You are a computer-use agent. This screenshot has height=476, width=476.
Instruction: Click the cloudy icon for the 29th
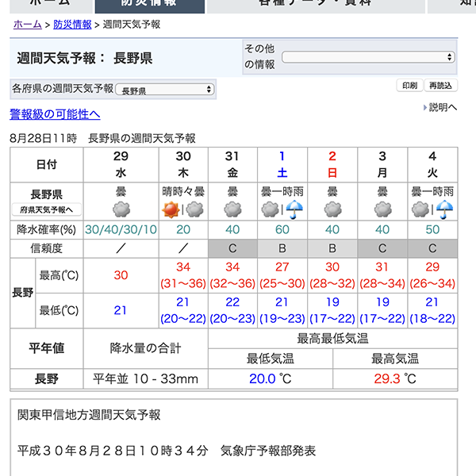click(x=121, y=209)
